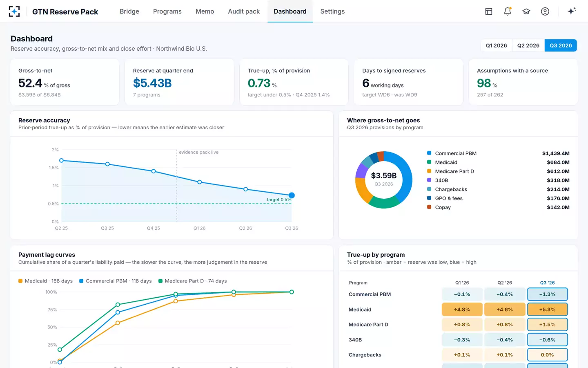Select the Q1 2026 period
Screen dimensions: 588x368
click(497, 45)
